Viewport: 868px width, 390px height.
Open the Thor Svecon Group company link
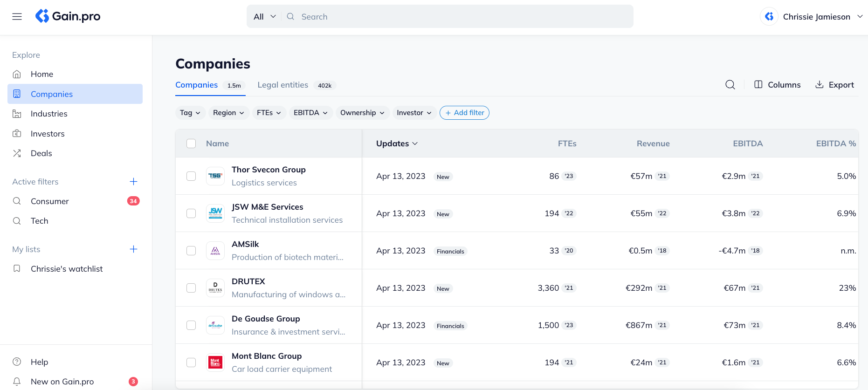pos(269,170)
